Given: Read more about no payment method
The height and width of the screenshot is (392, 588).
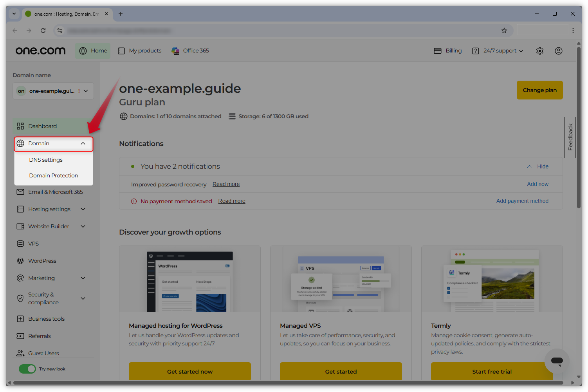Looking at the screenshot, I should 232,201.
